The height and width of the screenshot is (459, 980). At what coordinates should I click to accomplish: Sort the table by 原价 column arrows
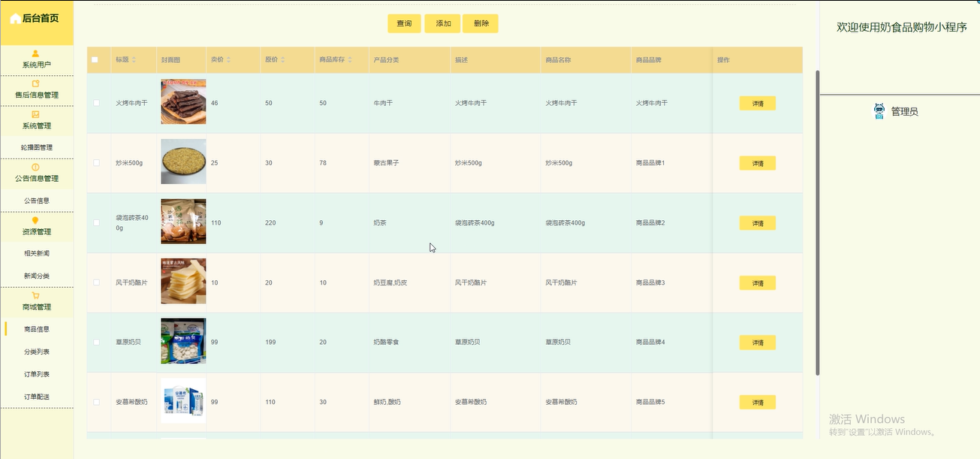click(x=282, y=59)
